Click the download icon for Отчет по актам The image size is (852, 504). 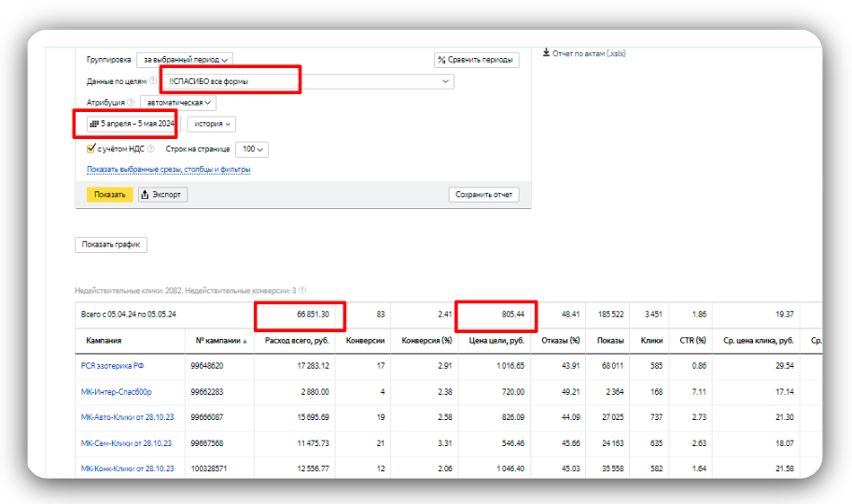[x=546, y=53]
